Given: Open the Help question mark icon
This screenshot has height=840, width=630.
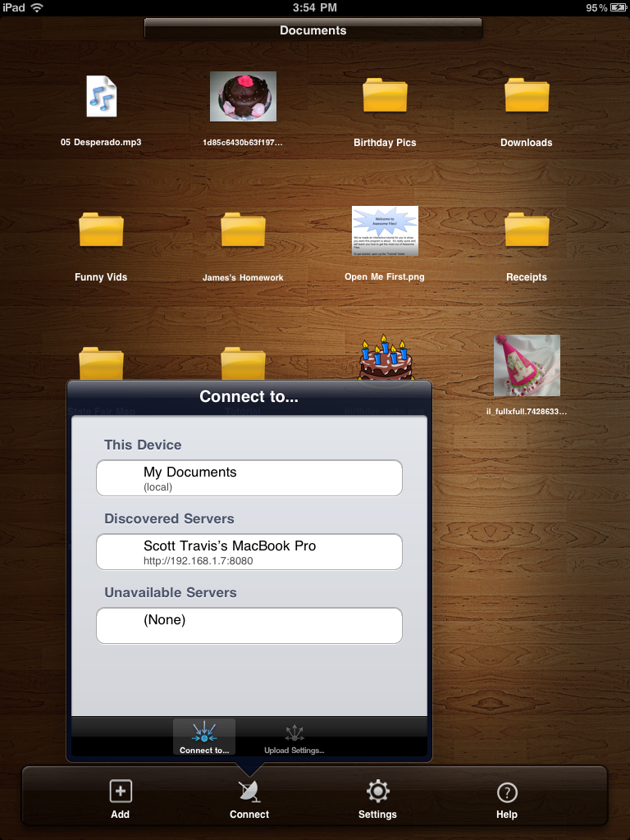Looking at the screenshot, I should [507, 792].
